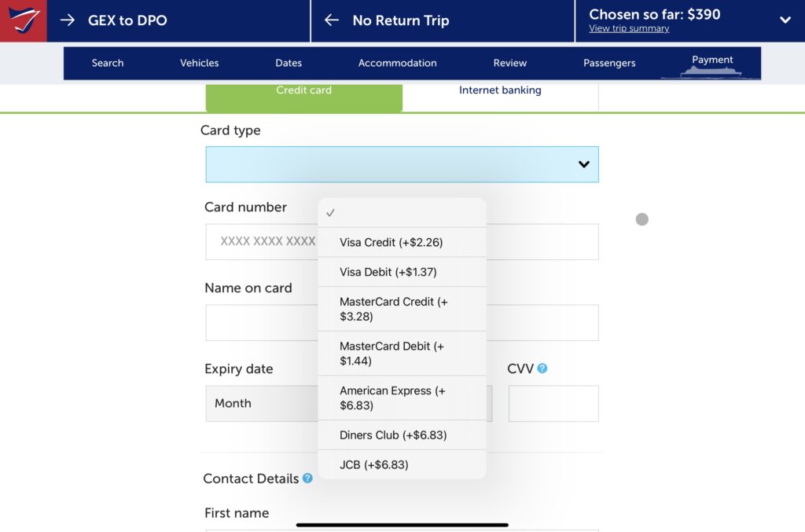Click the No Return Trip header
The image size is (805, 532).
click(401, 20)
